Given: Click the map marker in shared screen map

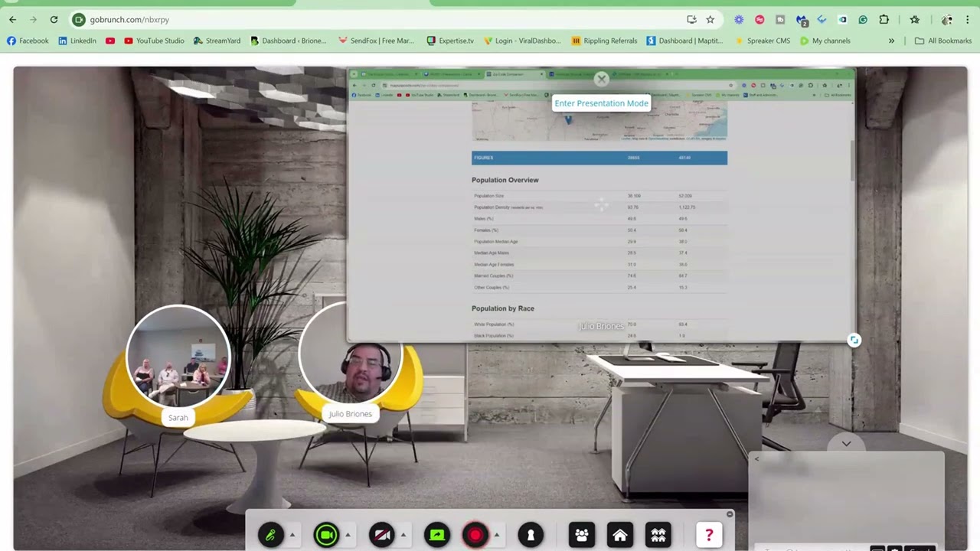Looking at the screenshot, I should [x=568, y=119].
